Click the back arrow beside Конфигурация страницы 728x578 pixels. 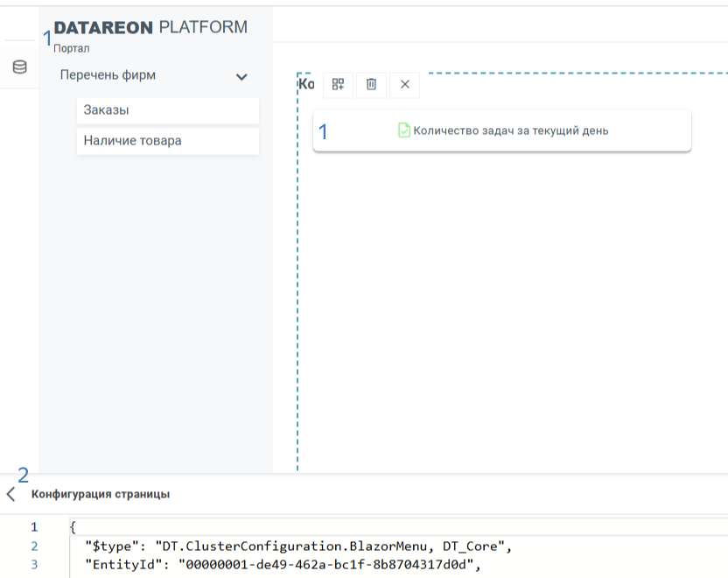[10, 494]
